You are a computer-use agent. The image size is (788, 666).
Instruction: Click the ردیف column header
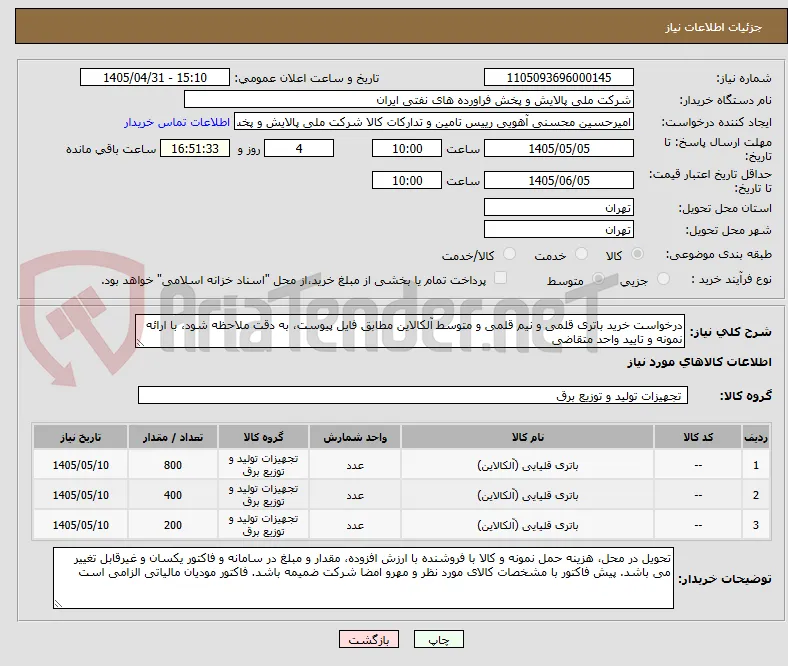(x=756, y=437)
